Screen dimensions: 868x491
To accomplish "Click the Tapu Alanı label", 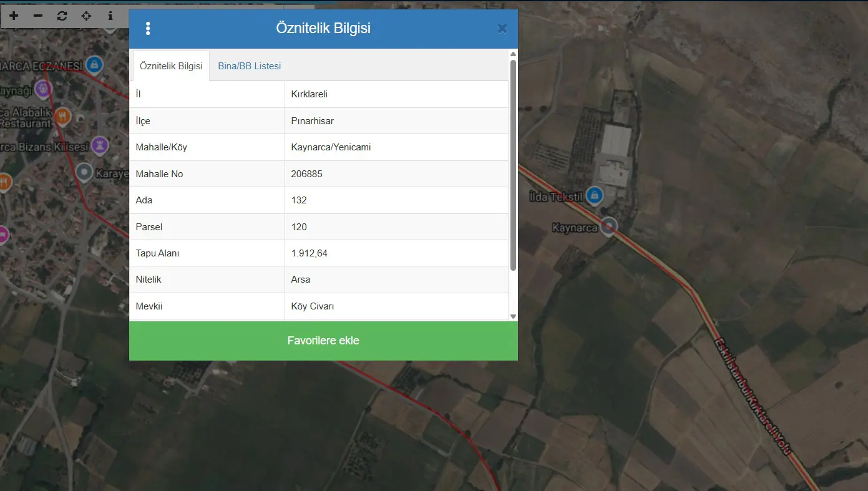I will point(157,253).
